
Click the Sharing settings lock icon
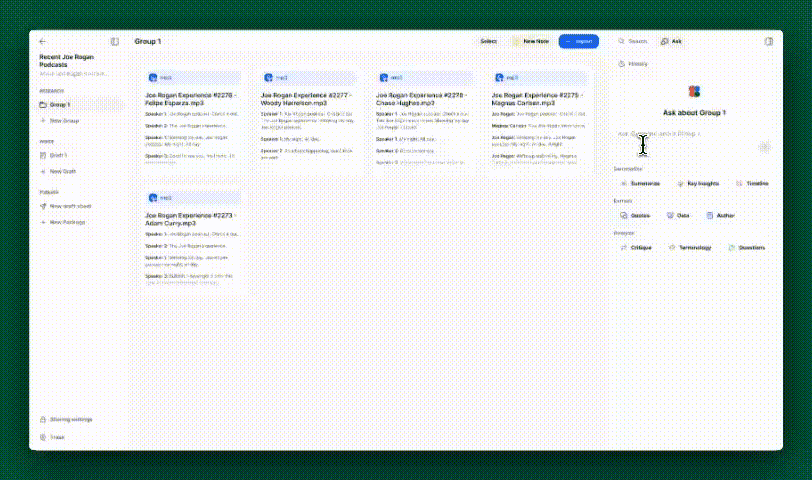[x=43, y=419]
